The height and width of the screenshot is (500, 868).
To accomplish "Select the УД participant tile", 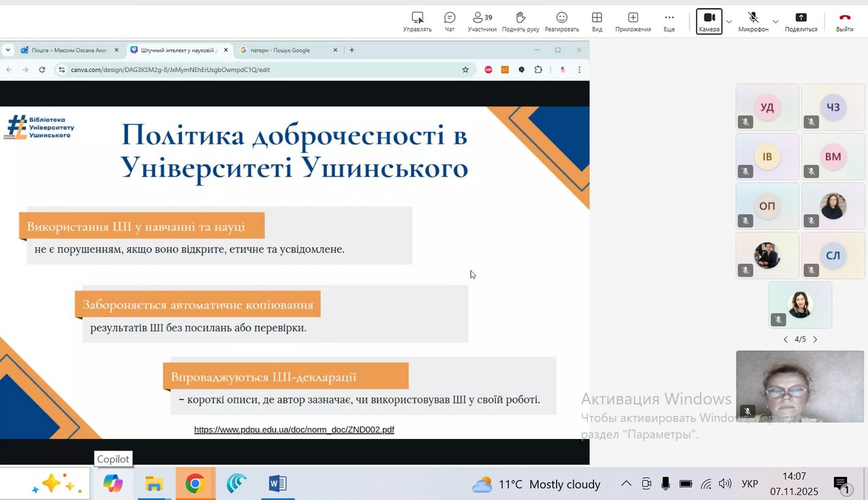I will pyautogui.click(x=767, y=107).
